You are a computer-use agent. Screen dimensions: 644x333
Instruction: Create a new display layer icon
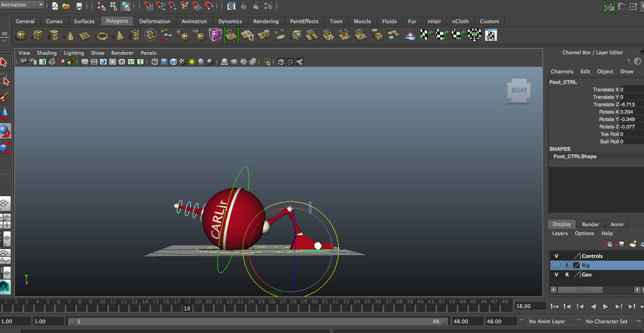(x=633, y=244)
